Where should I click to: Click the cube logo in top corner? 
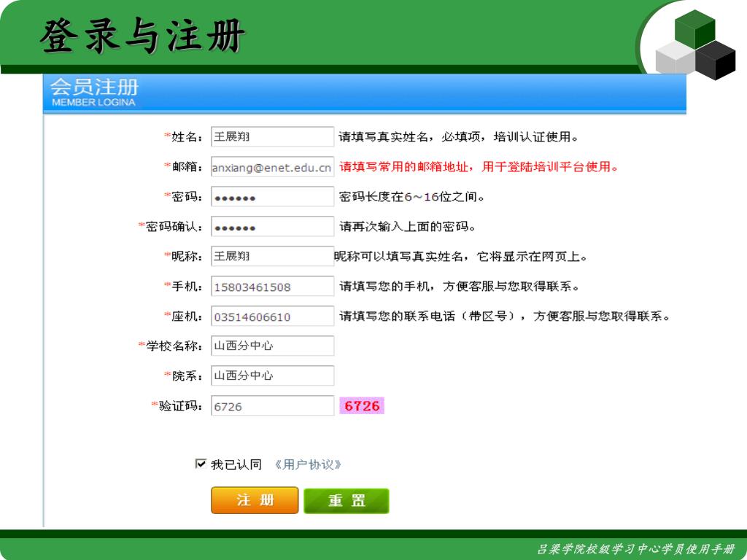click(x=694, y=45)
